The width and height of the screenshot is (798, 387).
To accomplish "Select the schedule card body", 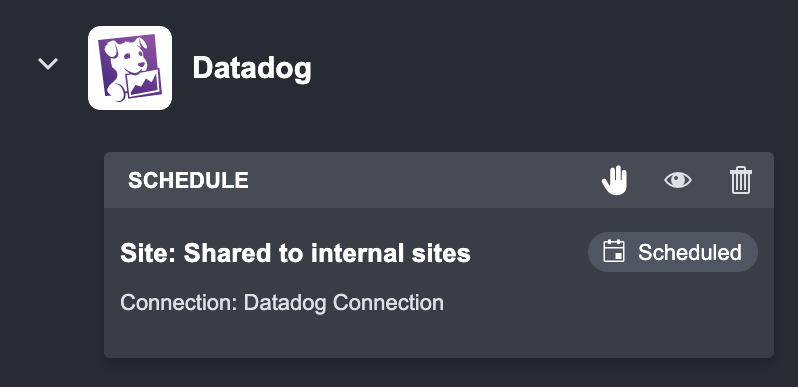I will (x=439, y=283).
